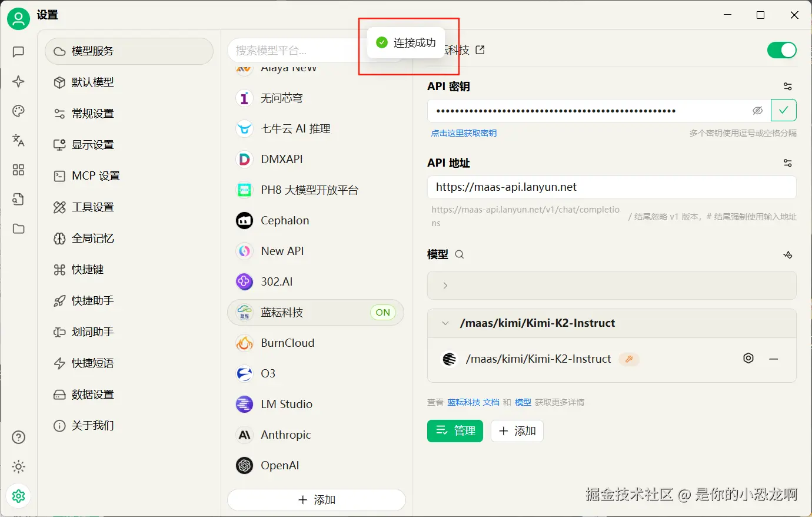
Task: Open the mini apps grid icon
Action: coord(18,170)
